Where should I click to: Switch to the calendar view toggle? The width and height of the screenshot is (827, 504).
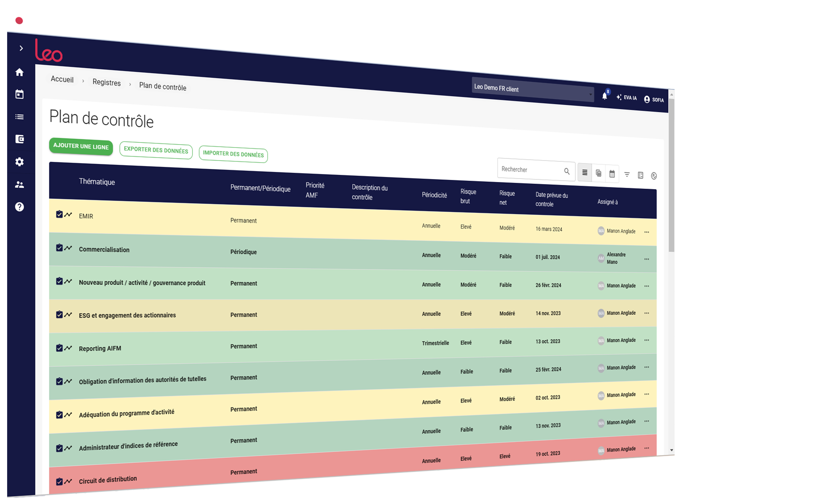point(612,174)
